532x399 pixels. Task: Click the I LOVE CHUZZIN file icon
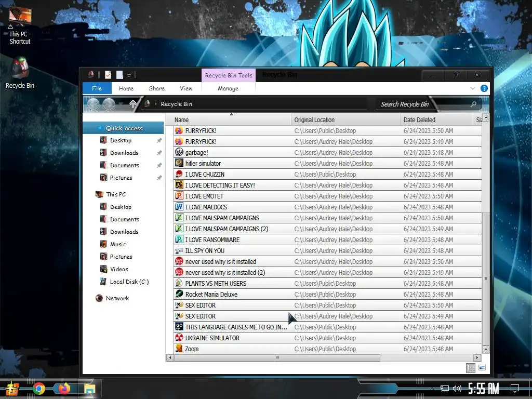coord(179,174)
